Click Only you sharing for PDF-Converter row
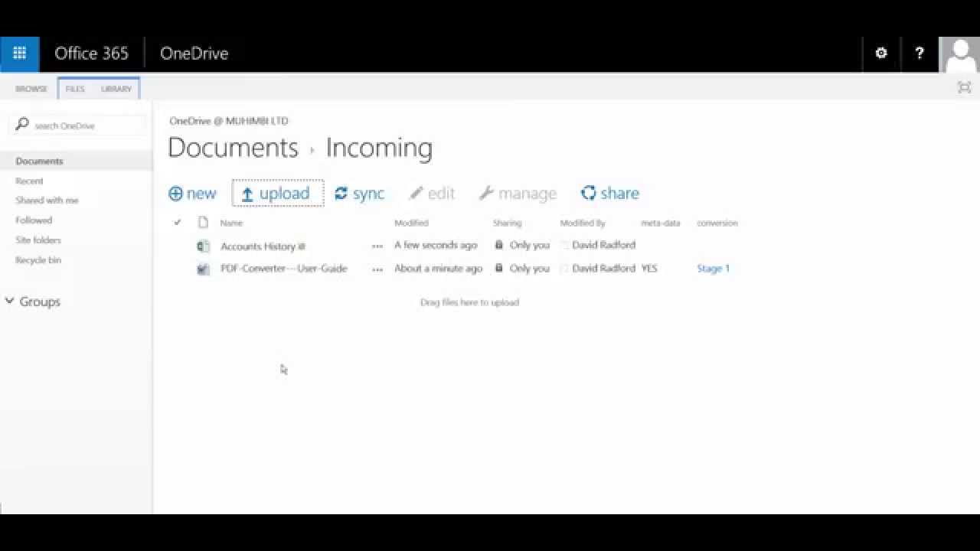 click(x=530, y=269)
